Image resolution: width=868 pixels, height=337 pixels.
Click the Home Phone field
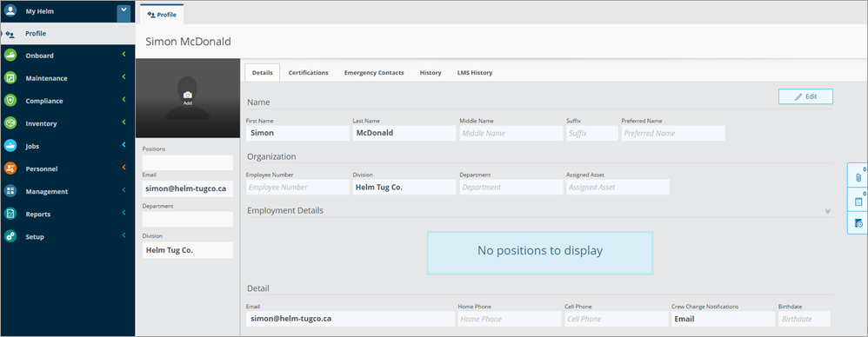pyautogui.click(x=510, y=319)
